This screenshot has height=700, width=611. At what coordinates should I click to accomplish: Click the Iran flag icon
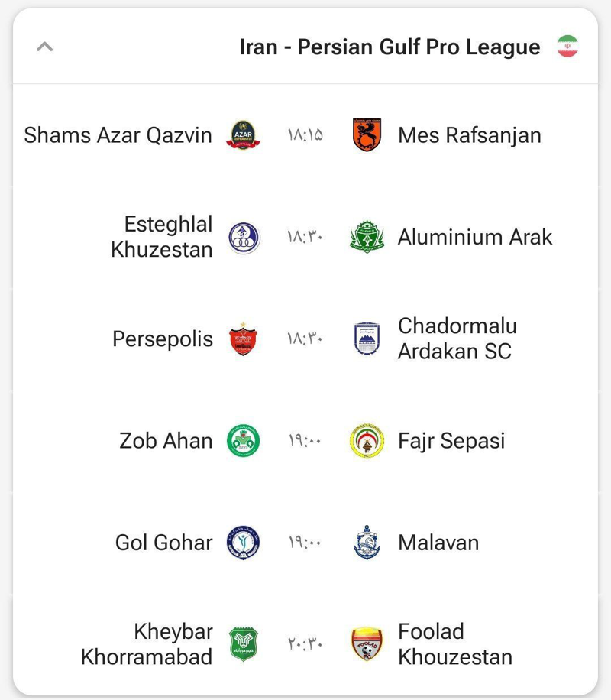(x=567, y=47)
